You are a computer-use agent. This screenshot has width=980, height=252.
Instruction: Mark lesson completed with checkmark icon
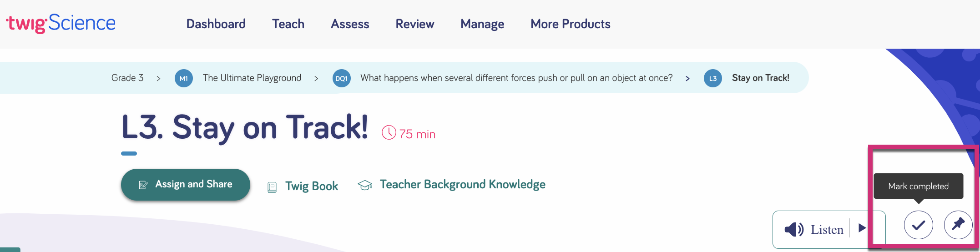pyautogui.click(x=918, y=225)
